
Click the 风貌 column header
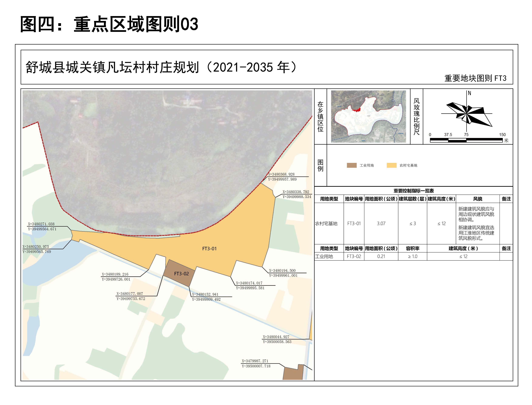click(478, 199)
